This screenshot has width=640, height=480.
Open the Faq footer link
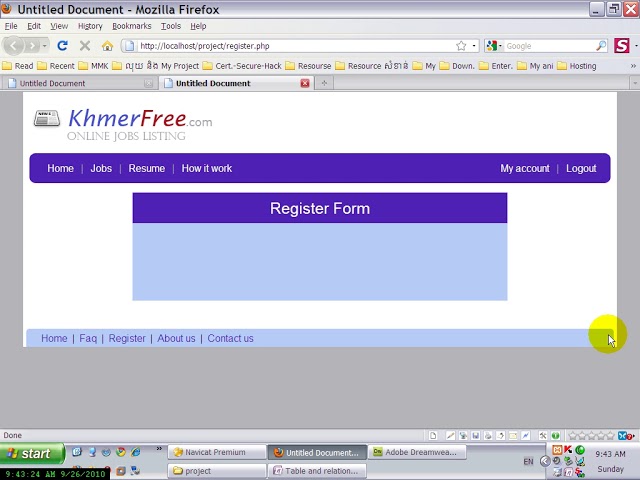(x=88, y=338)
